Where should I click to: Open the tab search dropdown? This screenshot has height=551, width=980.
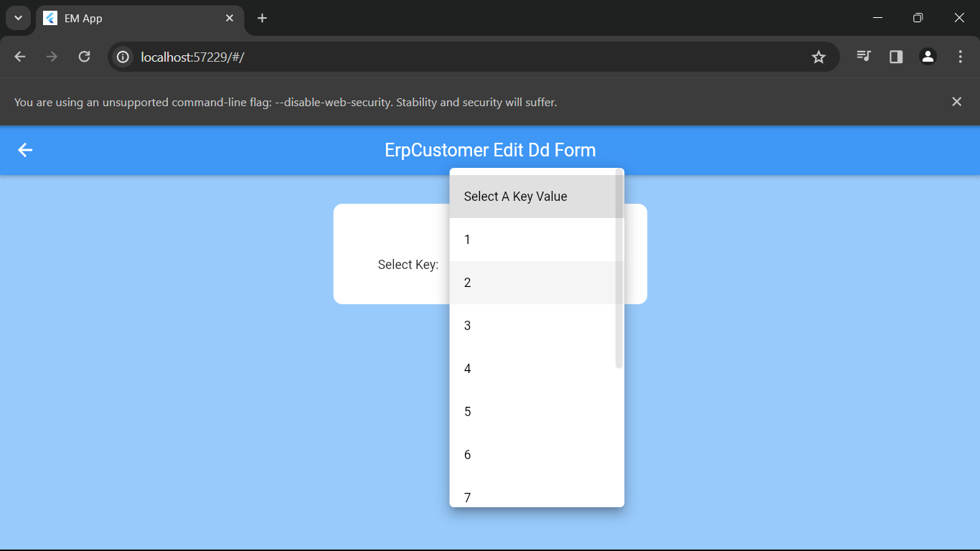pos(18,18)
